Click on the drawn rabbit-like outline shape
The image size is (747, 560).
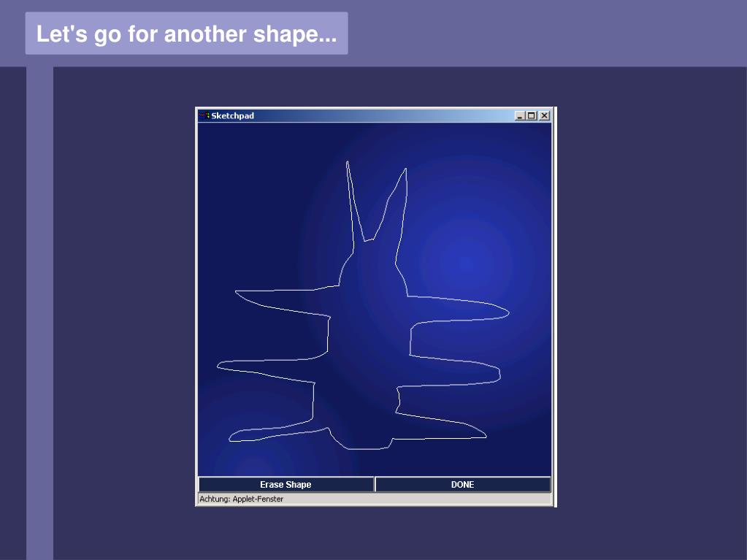coord(363,305)
